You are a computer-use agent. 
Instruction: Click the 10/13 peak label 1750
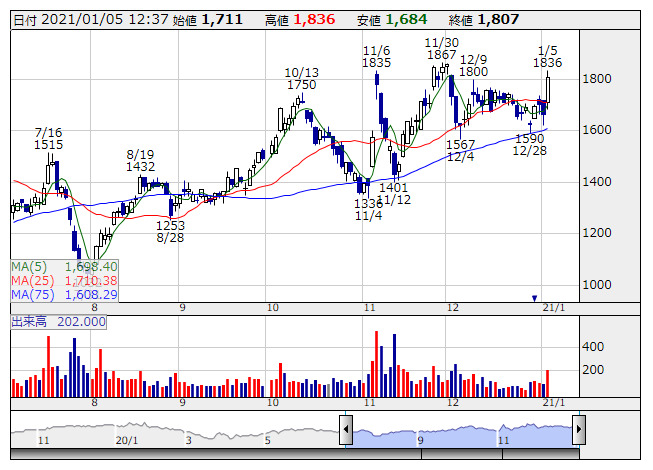click(301, 86)
